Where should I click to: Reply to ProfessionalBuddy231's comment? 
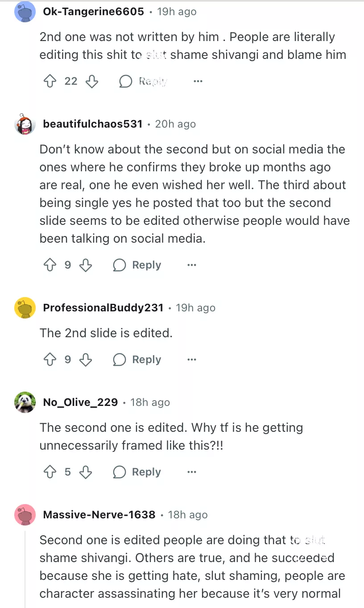pyautogui.click(x=137, y=360)
